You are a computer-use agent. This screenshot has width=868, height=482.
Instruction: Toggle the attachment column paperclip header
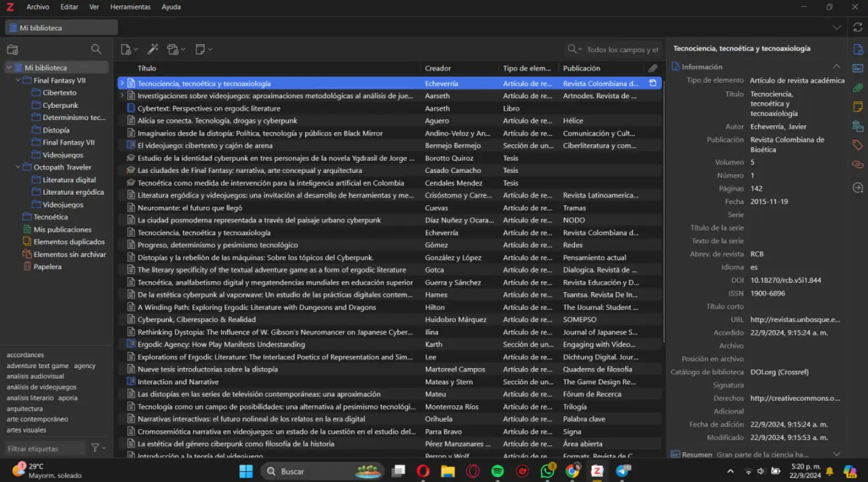(653, 67)
